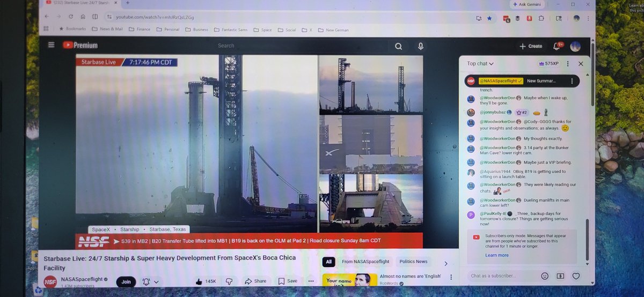Open pinned NASASpaceflight message options
Viewport: 644px width, 297px height.
click(x=572, y=81)
